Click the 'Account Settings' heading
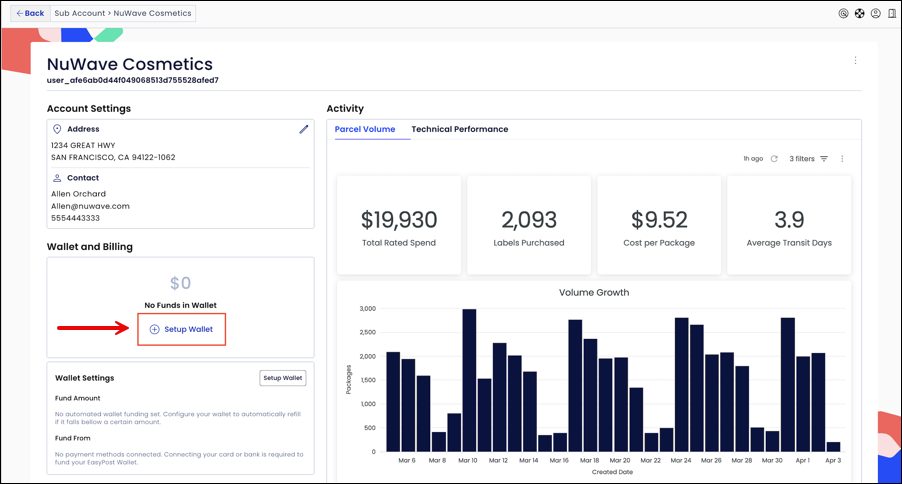This screenshot has height=484, width=902. pos(89,108)
